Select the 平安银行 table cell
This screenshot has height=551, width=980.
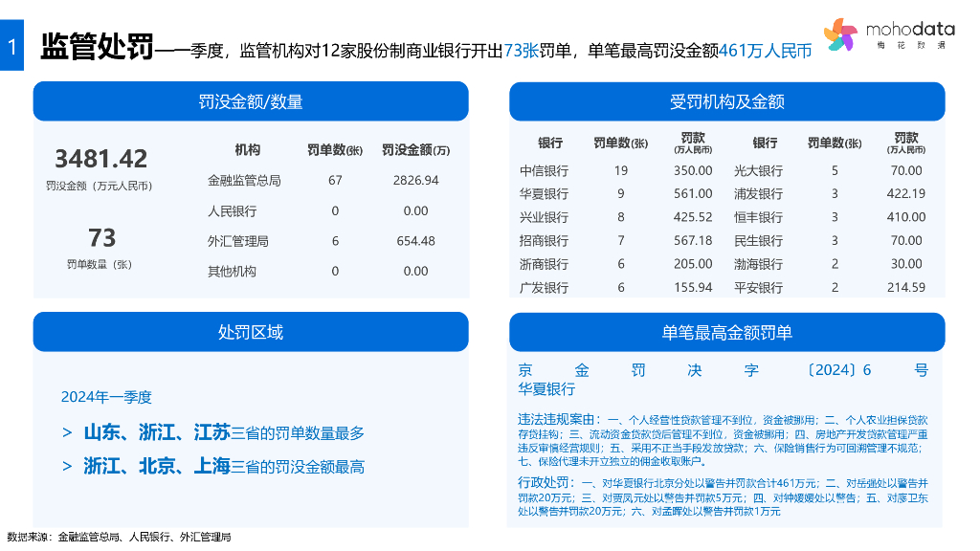pos(758,287)
